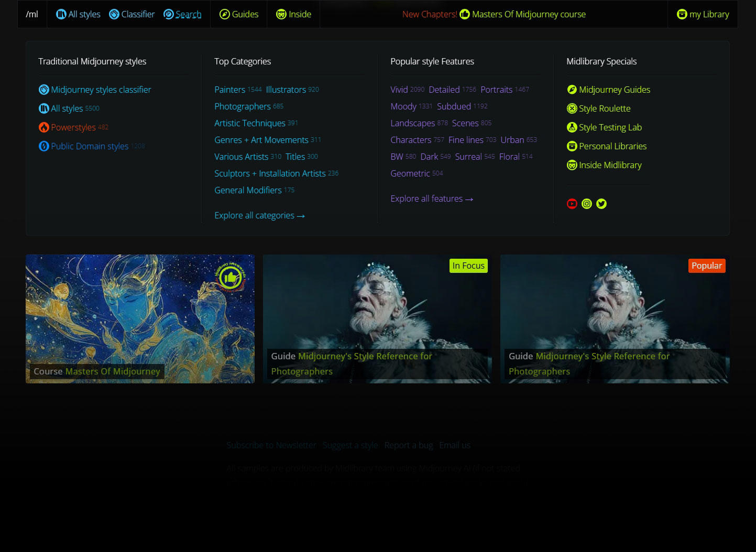Click the green thumbs-up badge on course card

230,277
